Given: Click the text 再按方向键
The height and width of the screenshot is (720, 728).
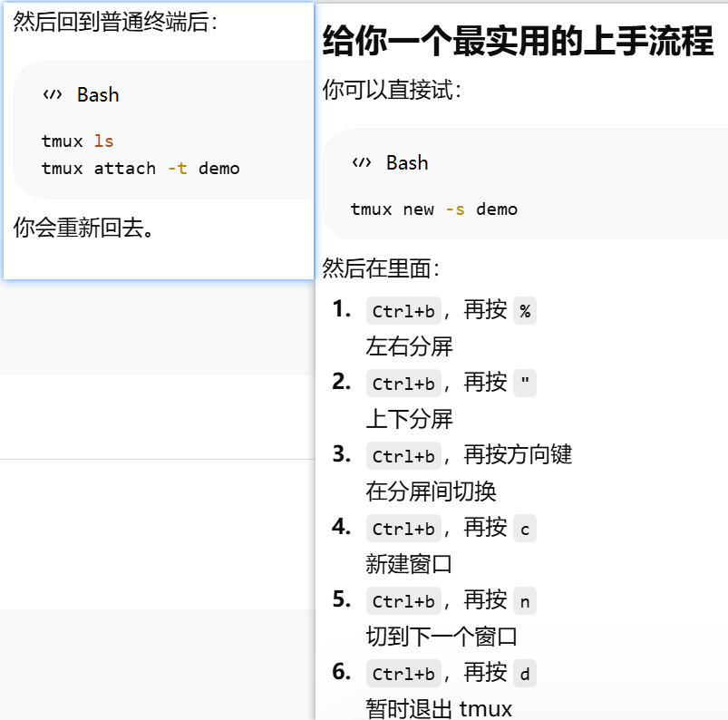Looking at the screenshot, I should (x=519, y=454).
